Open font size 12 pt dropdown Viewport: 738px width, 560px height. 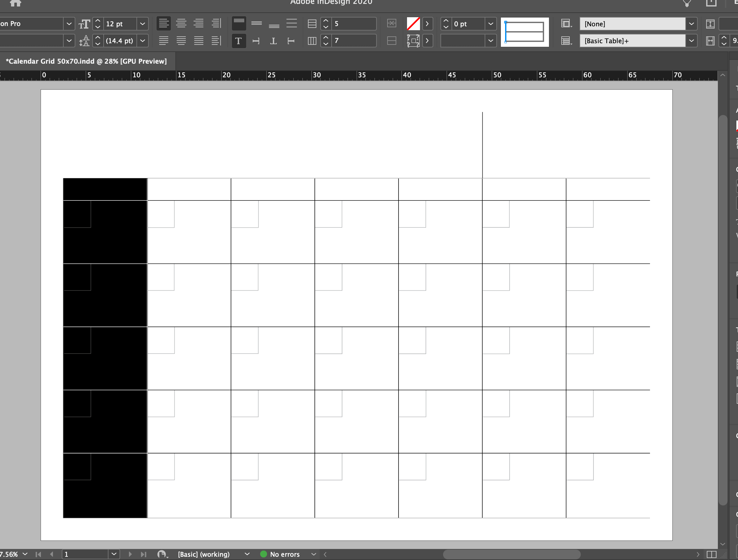tap(143, 24)
